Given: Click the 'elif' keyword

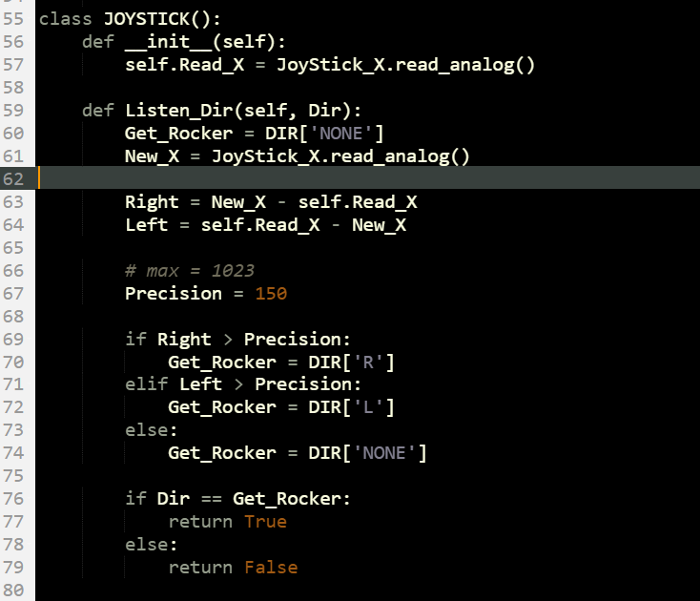Looking at the screenshot, I should (146, 384).
